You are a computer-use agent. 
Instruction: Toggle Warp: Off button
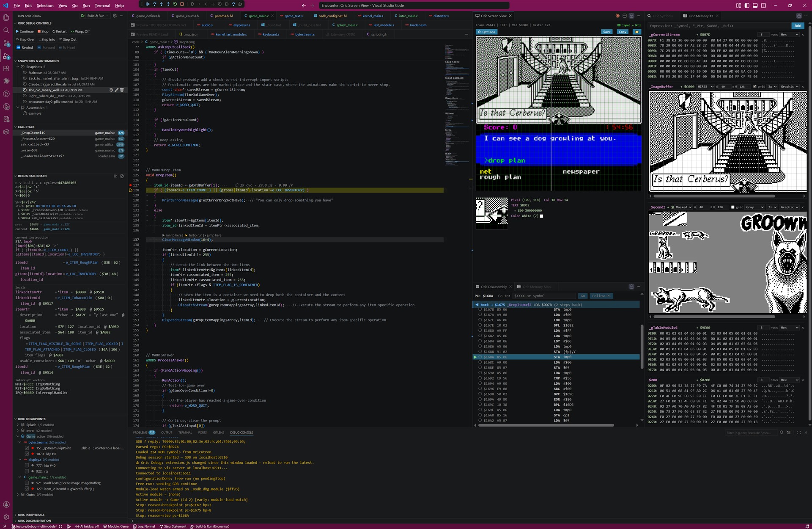(80, 31)
